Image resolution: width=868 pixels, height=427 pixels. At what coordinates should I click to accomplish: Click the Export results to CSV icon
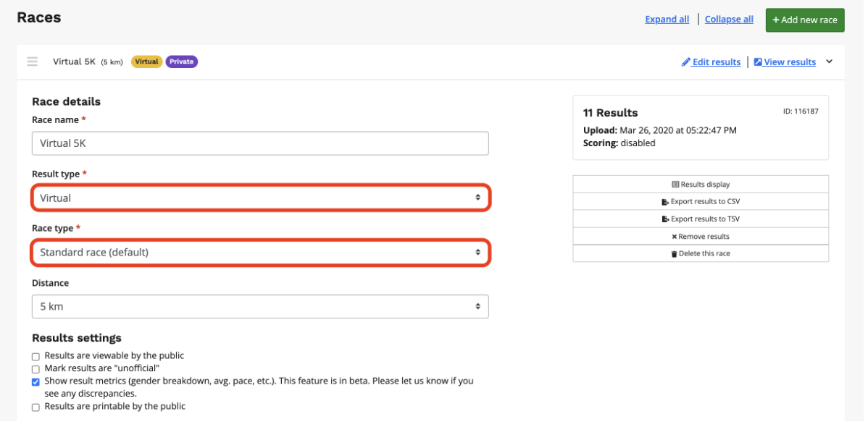665,202
